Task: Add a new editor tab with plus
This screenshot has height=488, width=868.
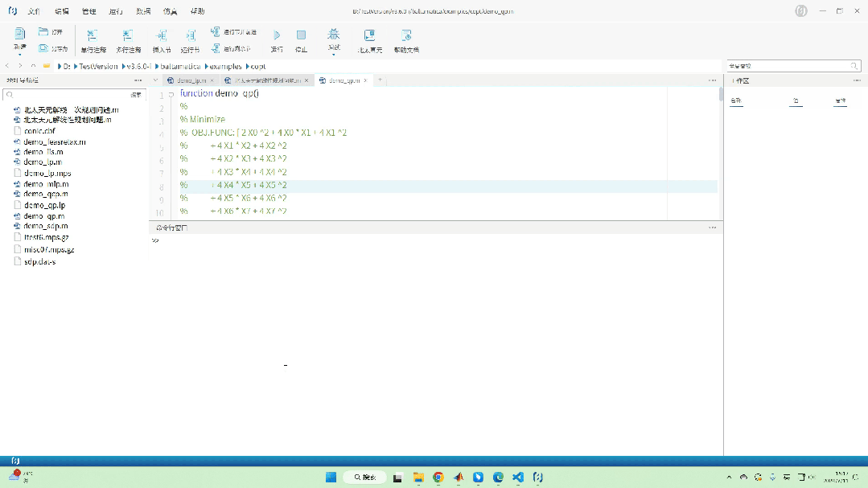Action: point(380,80)
